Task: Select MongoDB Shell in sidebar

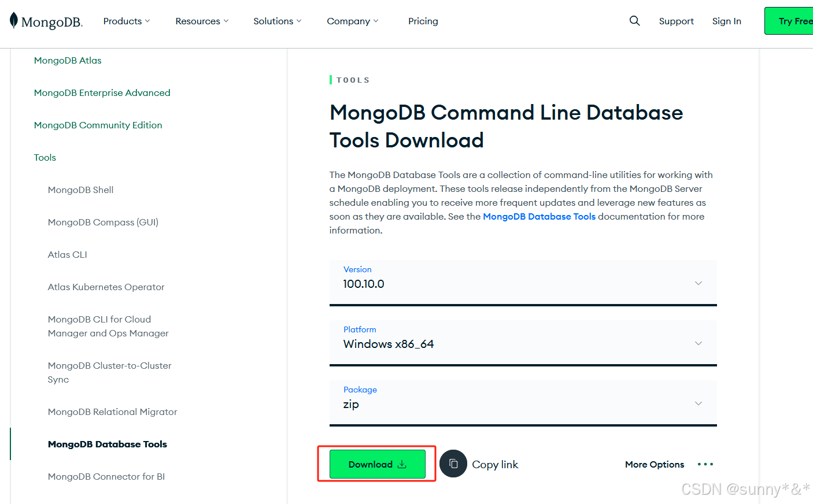Action: (80, 190)
